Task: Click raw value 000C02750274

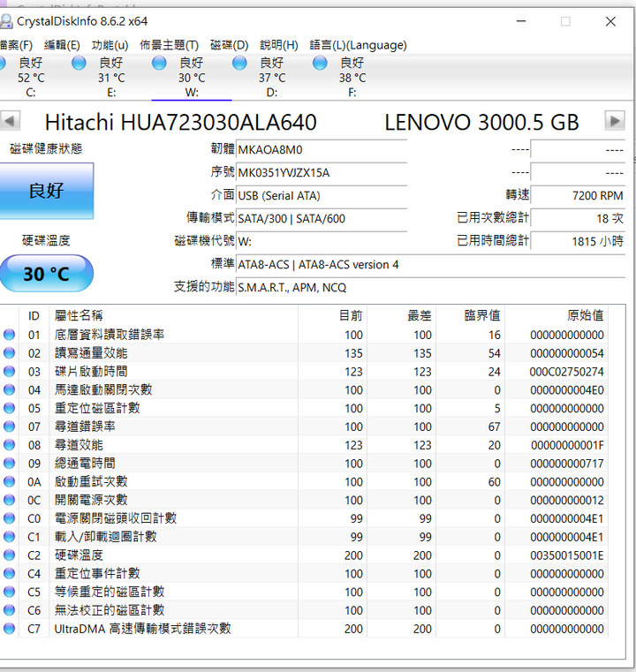Action: [566, 372]
